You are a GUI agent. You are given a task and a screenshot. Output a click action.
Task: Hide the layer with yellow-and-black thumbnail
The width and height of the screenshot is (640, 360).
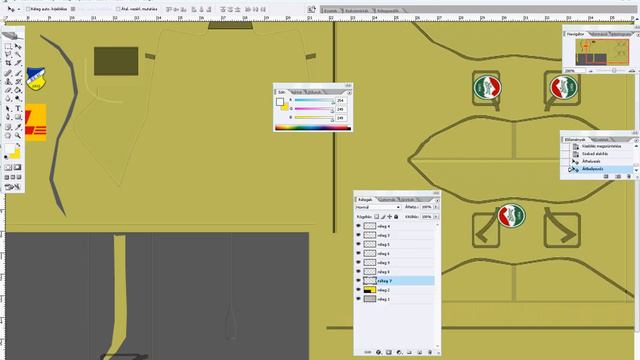coord(358,290)
